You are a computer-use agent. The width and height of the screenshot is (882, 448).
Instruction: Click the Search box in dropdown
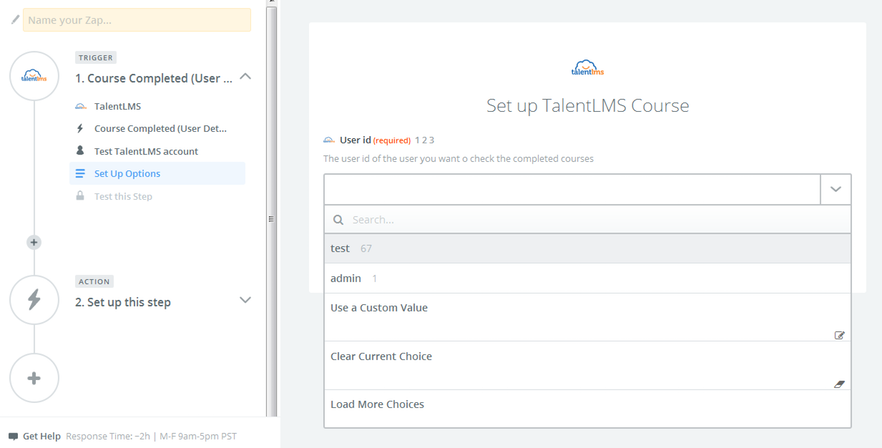[x=587, y=219]
